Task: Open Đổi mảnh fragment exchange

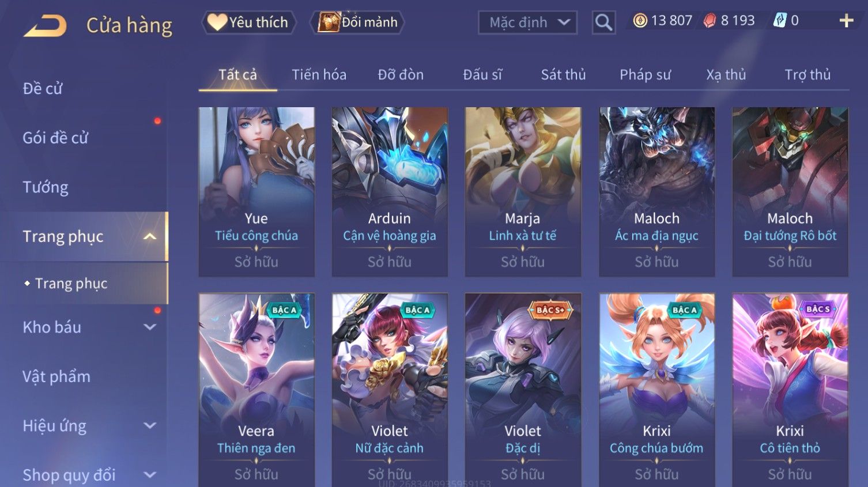Action: (357, 22)
